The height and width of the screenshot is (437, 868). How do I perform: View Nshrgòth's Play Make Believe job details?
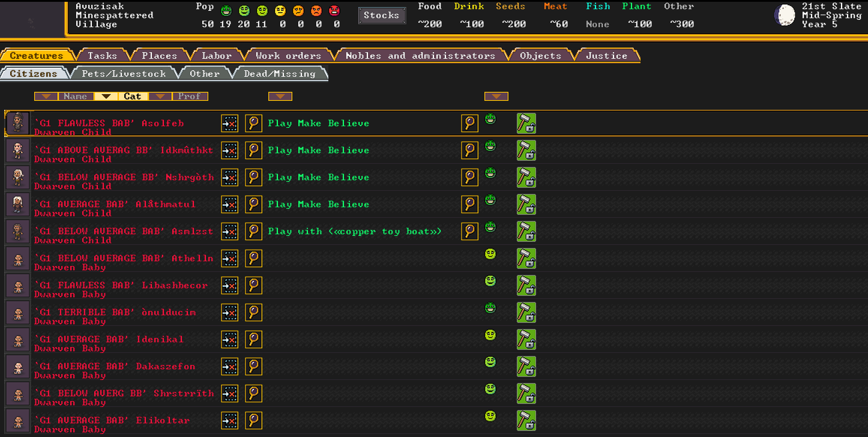pos(469,177)
